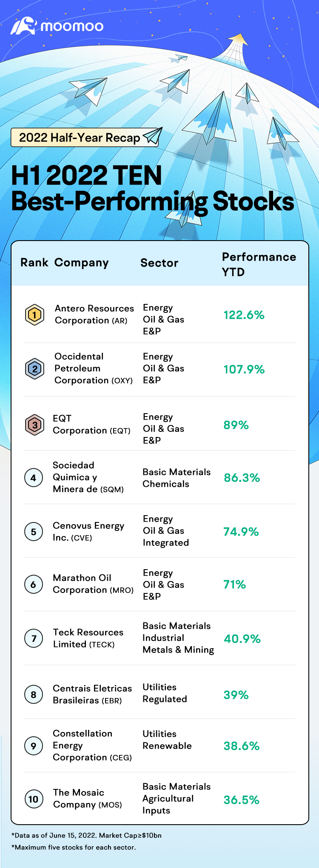
Task: Select the rank 4 circle icon
Action: [x=33, y=478]
